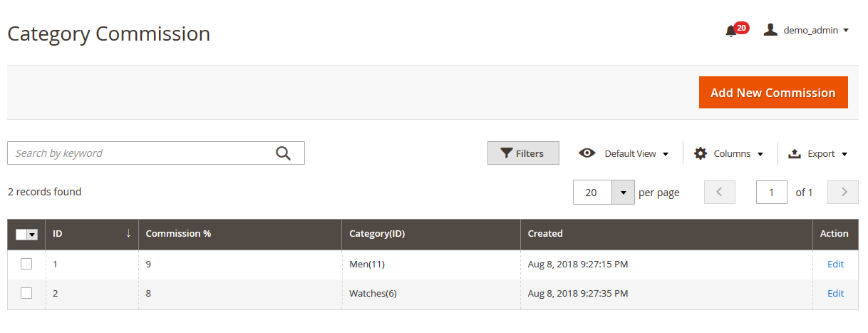The image size is (868, 333).
Task: Open the Filters button
Action: [523, 153]
